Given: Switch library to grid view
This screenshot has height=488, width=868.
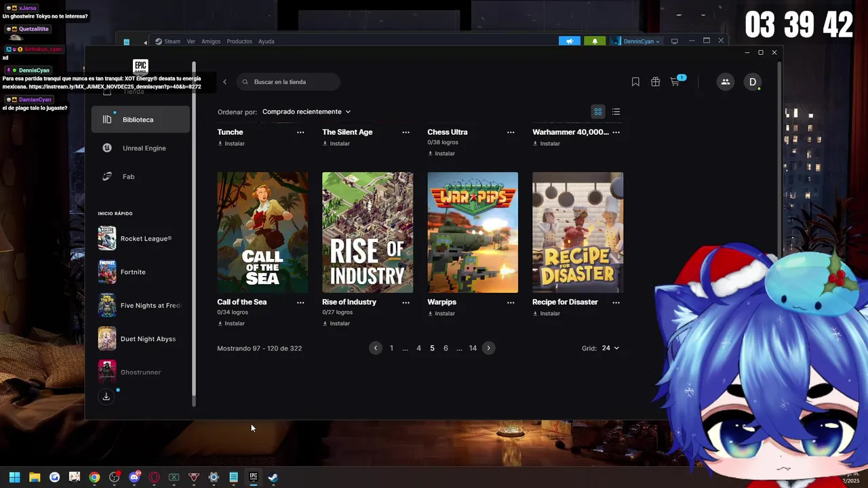Looking at the screenshot, I should point(598,112).
